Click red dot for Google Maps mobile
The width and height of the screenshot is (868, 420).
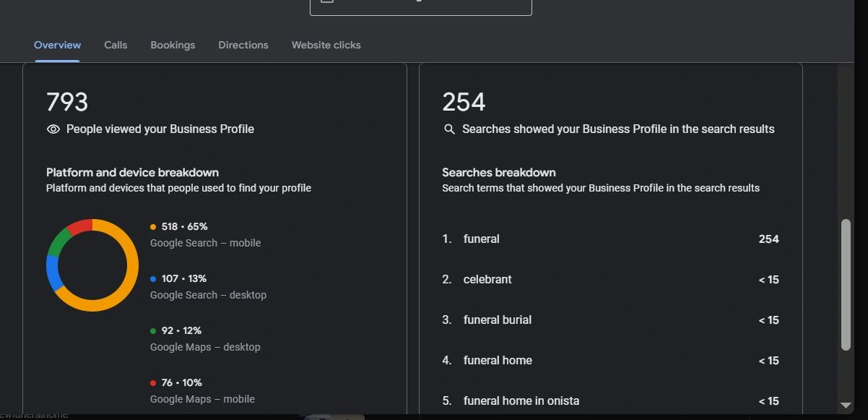(153, 383)
